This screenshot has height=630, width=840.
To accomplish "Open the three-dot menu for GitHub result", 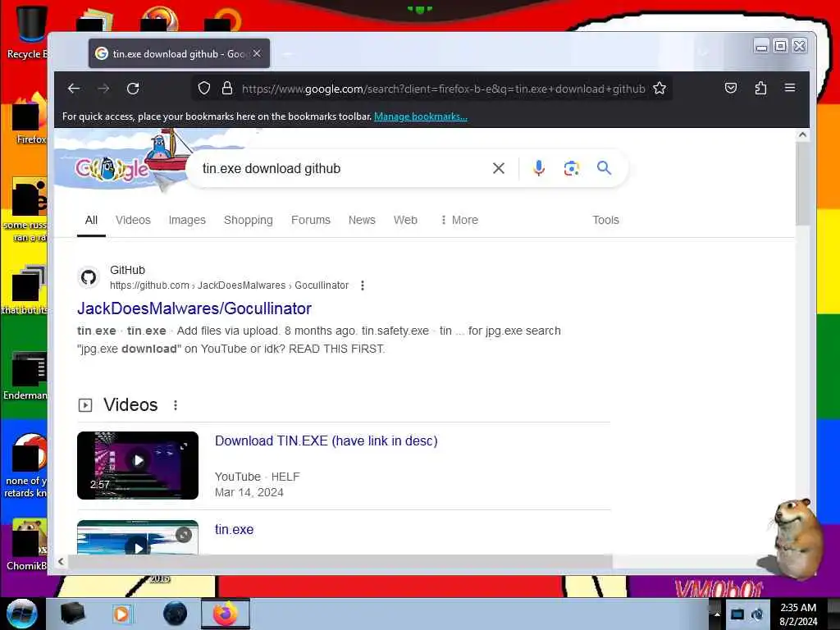I will click(x=363, y=285).
